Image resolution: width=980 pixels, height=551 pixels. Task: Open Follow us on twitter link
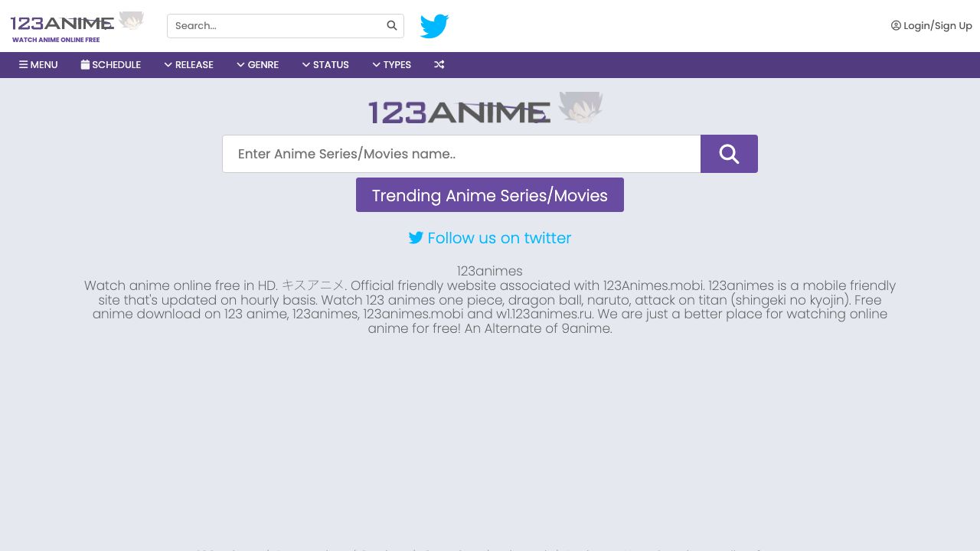coord(490,238)
